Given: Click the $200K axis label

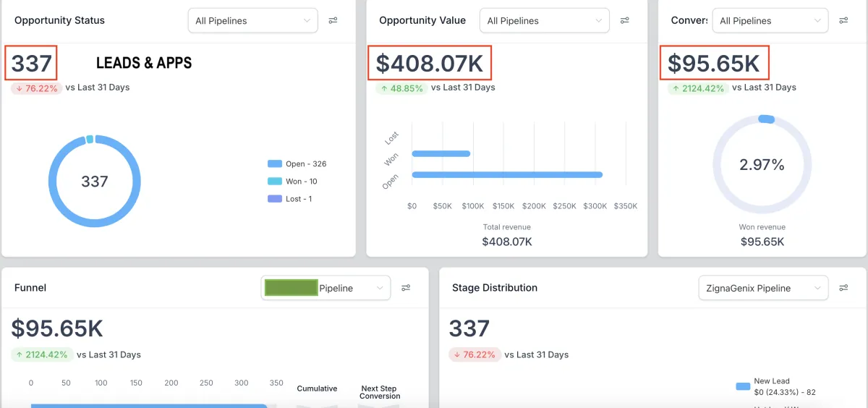Looking at the screenshot, I should click(x=534, y=206).
